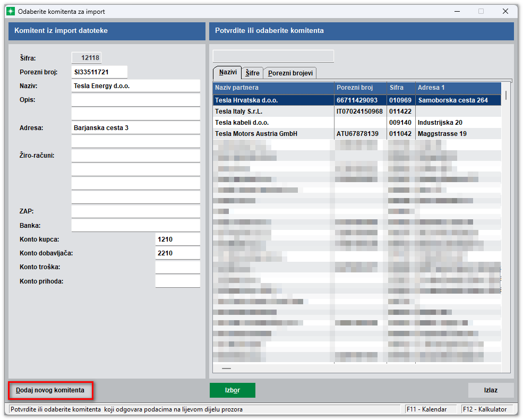
Task: Sort by Naziv partnera column header
Action: (x=273, y=88)
